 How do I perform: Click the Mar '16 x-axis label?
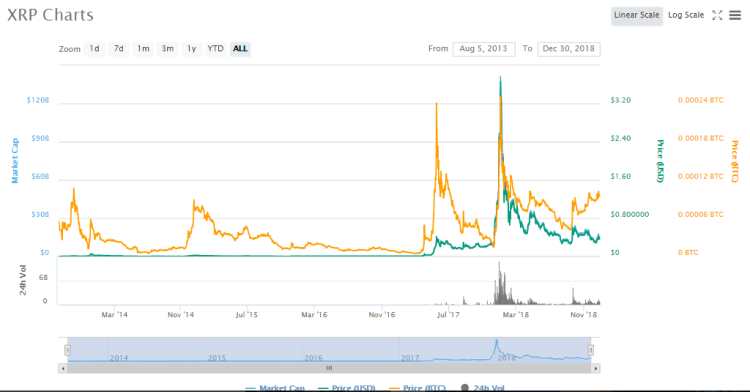(314, 315)
